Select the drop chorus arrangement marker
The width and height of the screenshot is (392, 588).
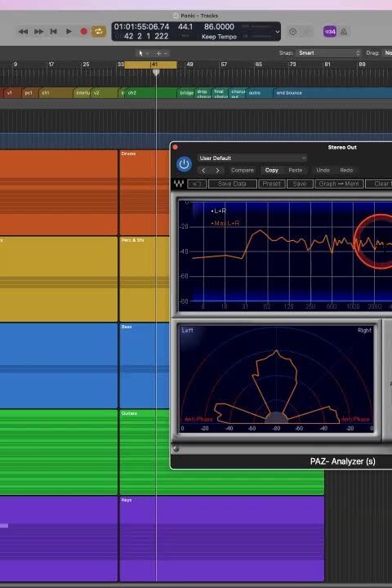tap(203, 92)
